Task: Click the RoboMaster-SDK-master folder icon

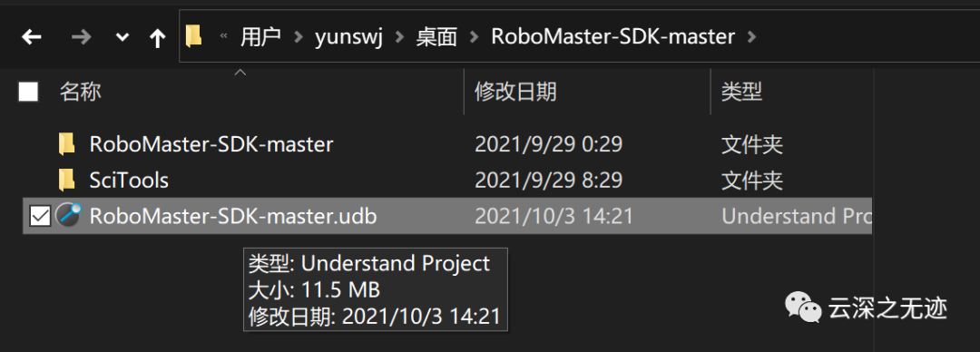Action: pyautogui.click(x=66, y=144)
